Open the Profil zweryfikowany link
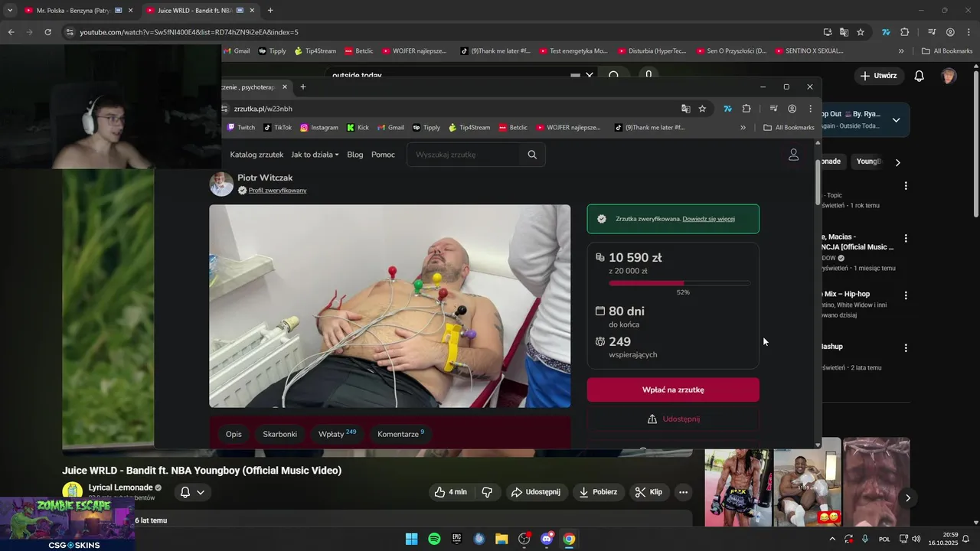 (277, 191)
